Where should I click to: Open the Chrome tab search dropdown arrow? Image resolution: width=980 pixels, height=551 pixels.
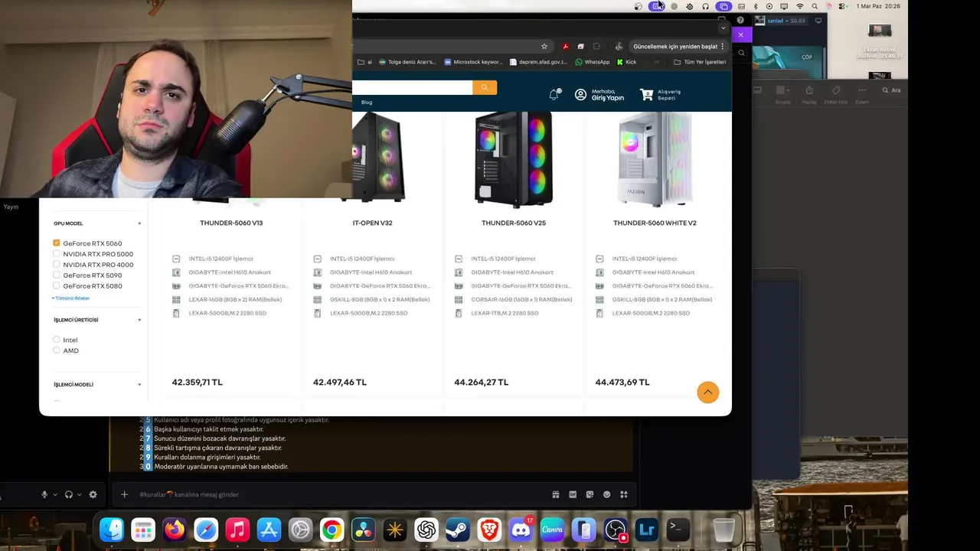tap(723, 28)
